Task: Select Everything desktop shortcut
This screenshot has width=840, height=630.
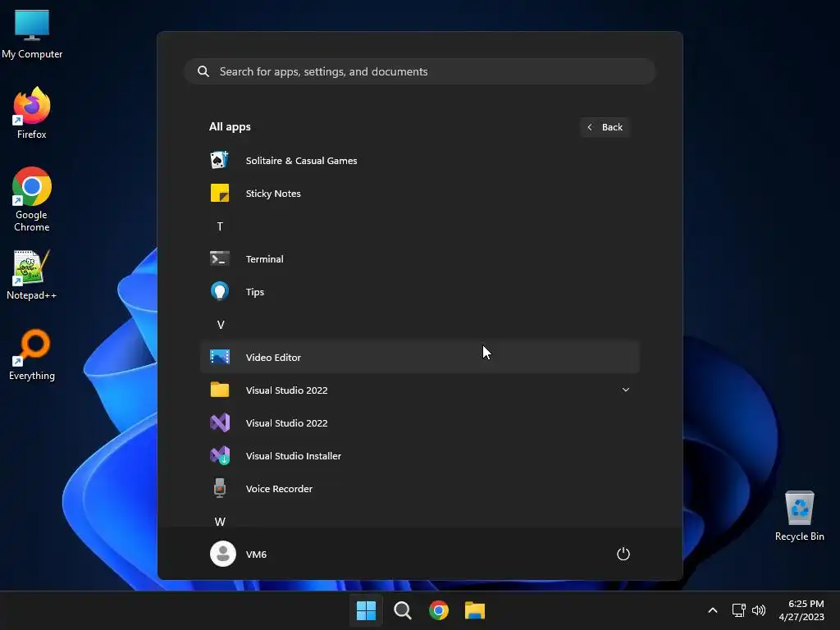Action: (x=32, y=354)
